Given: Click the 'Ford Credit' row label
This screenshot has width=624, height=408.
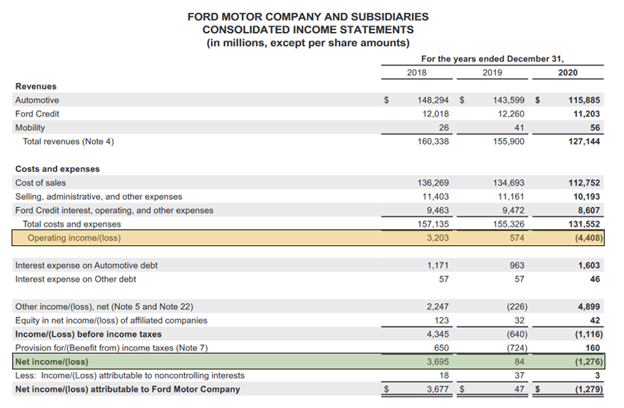Looking at the screenshot, I should click(37, 114).
